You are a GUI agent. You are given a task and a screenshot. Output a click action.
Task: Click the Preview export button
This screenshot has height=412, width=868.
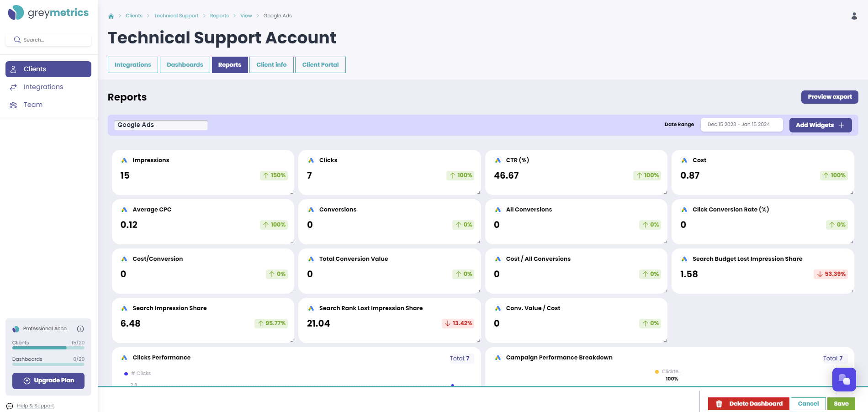[830, 97]
